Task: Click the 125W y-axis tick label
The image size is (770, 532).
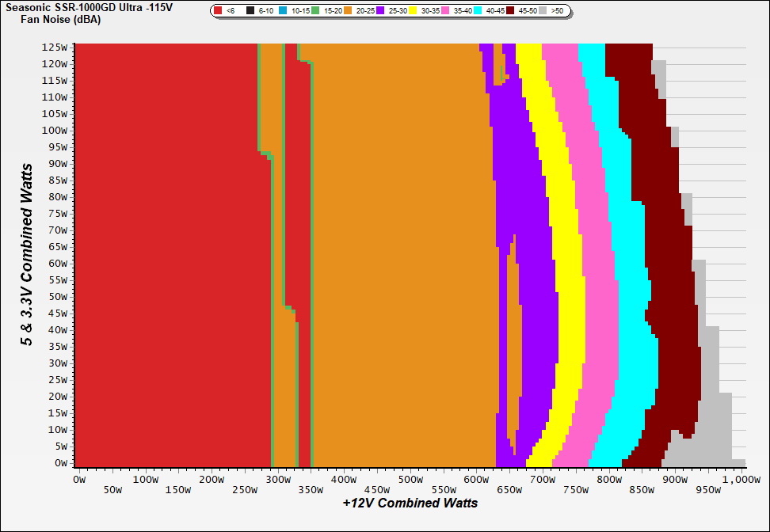Action: [55, 47]
